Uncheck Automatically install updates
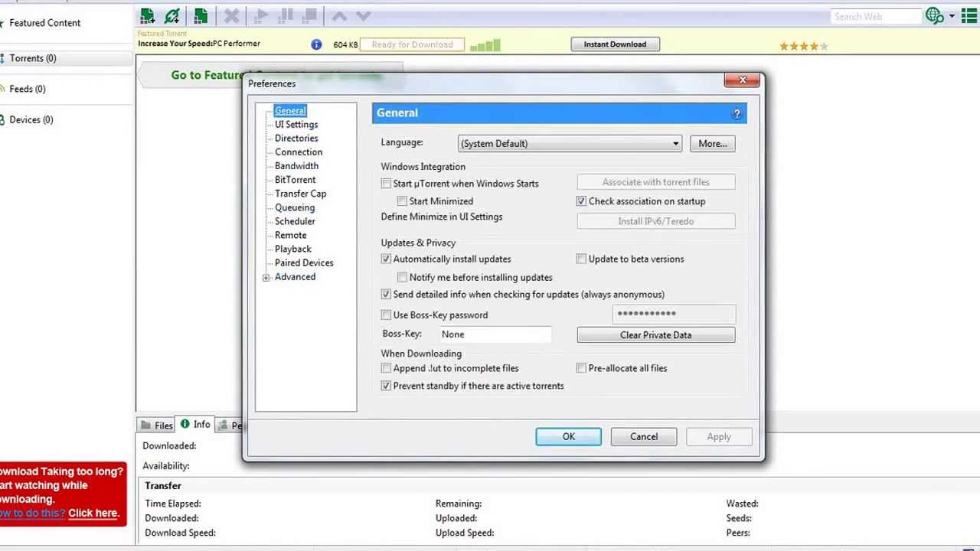The height and width of the screenshot is (551, 980). pos(386,259)
